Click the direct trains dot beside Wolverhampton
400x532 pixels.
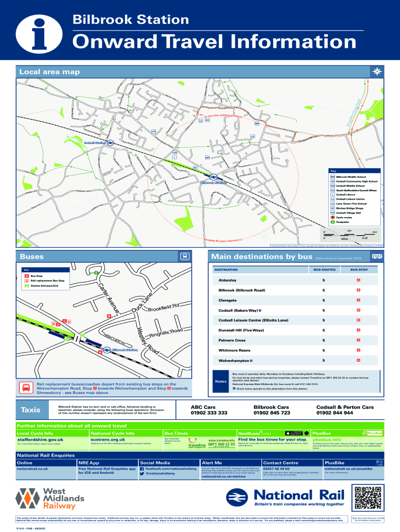pyautogui.click(x=251, y=361)
